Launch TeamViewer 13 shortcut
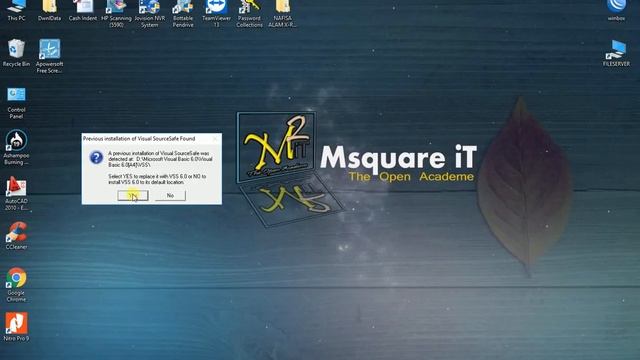640x360 pixels. [216, 13]
